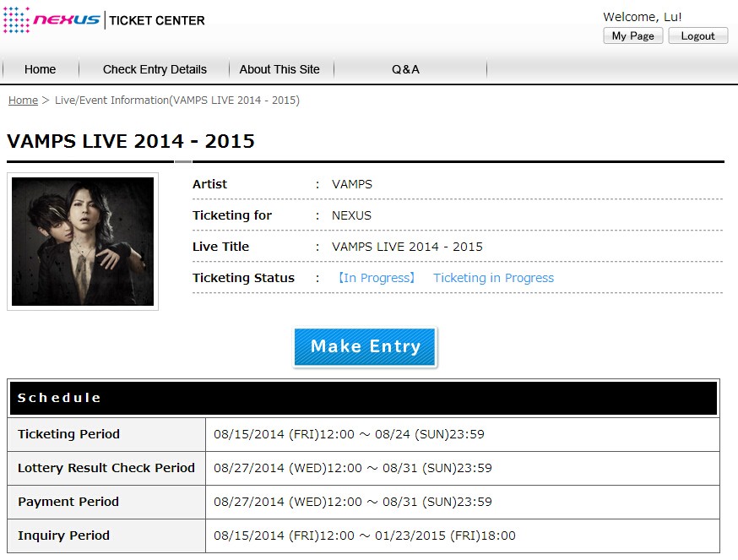Click the black Schedule header bar

tap(363, 398)
